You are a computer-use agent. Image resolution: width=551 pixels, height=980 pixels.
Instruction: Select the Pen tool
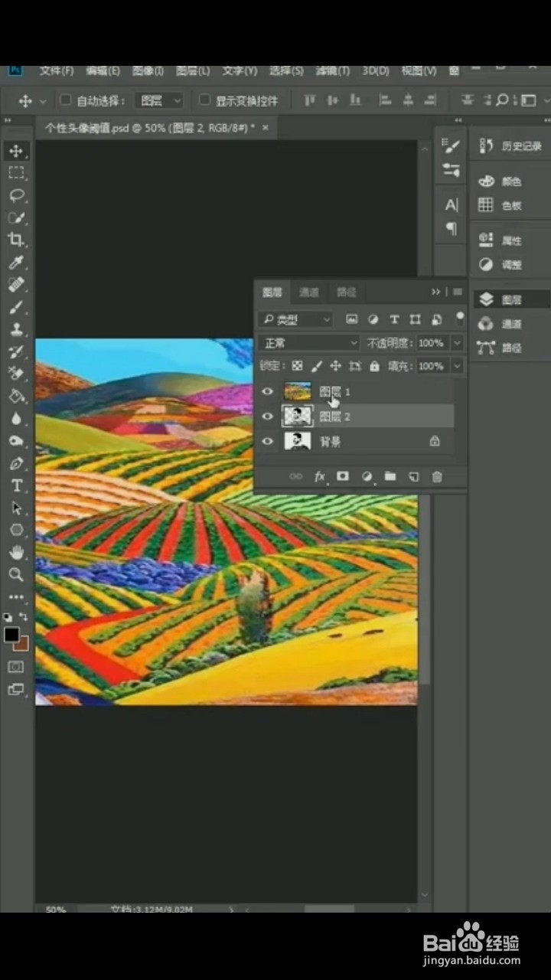click(16, 463)
